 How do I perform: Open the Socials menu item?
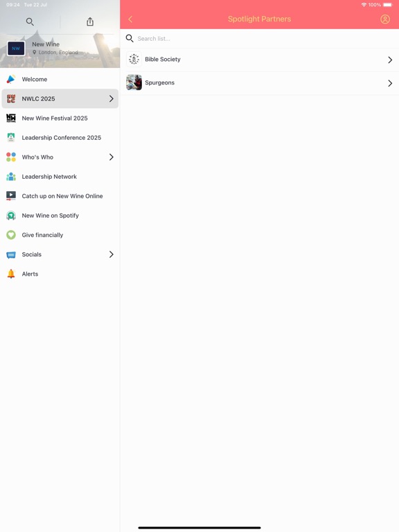coord(60,254)
